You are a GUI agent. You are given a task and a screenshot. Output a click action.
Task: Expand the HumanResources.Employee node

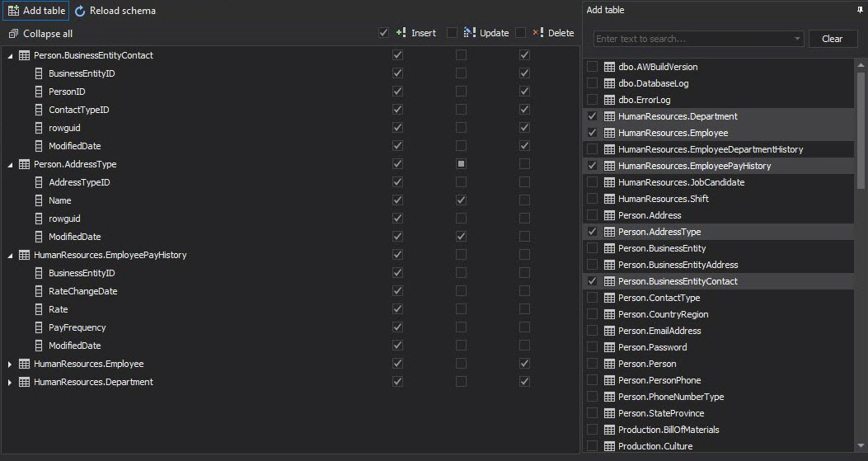tap(10, 364)
